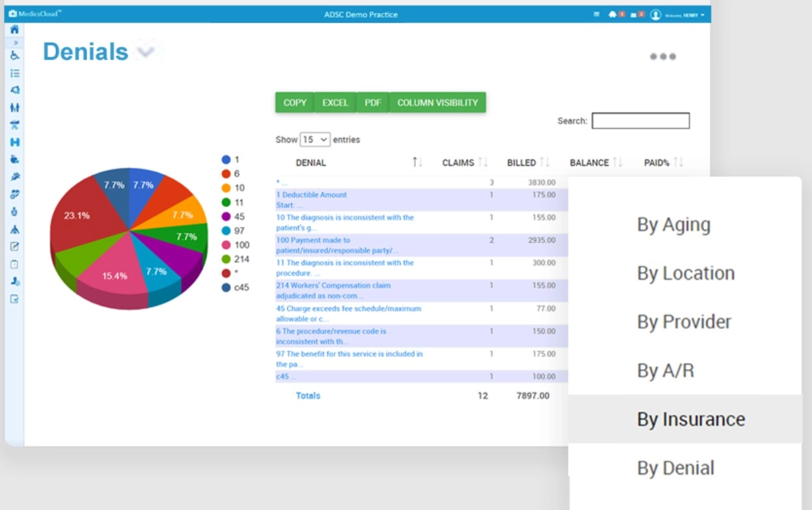
Task: Click the EXCEL export button
Action: click(335, 102)
